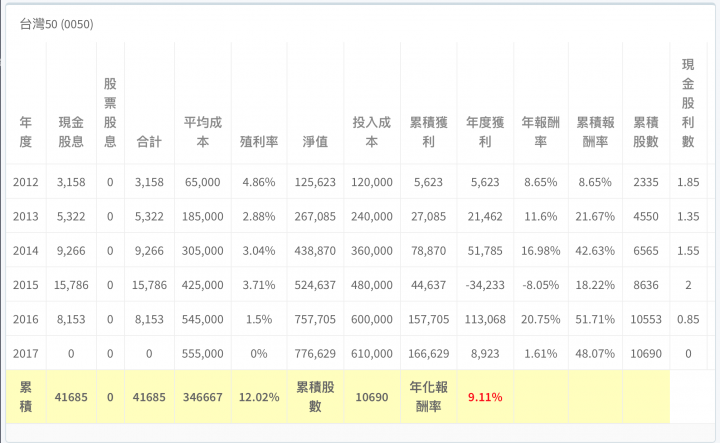The height and width of the screenshot is (443, 720).
Task: Click annual return -8.05%
Action: (540, 285)
